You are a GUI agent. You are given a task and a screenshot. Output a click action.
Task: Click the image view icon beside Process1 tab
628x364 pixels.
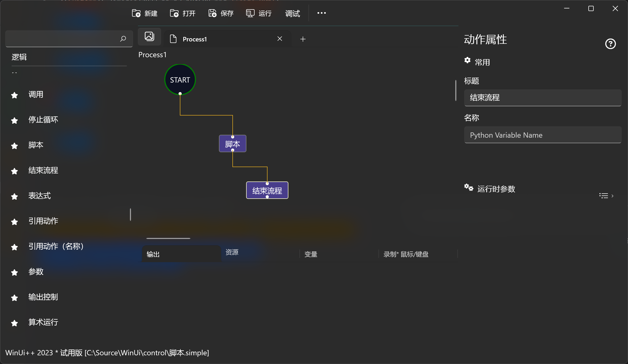(x=149, y=36)
